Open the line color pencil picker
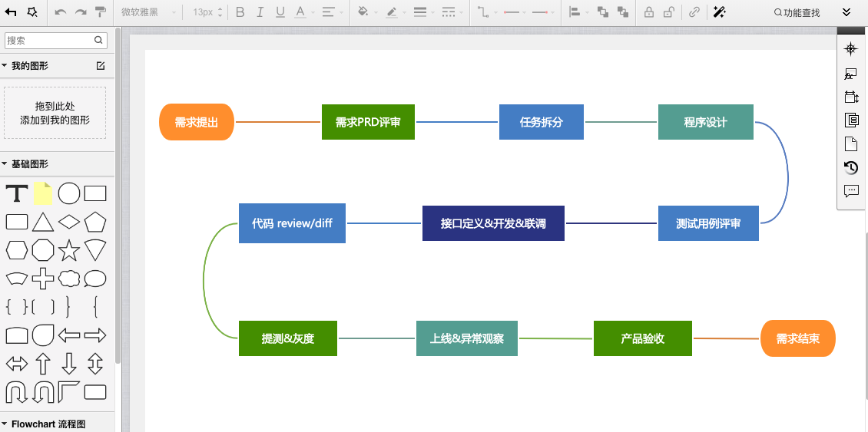Image resolution: width=868 pixels, height=432 pixels. (x=395, y=12)
